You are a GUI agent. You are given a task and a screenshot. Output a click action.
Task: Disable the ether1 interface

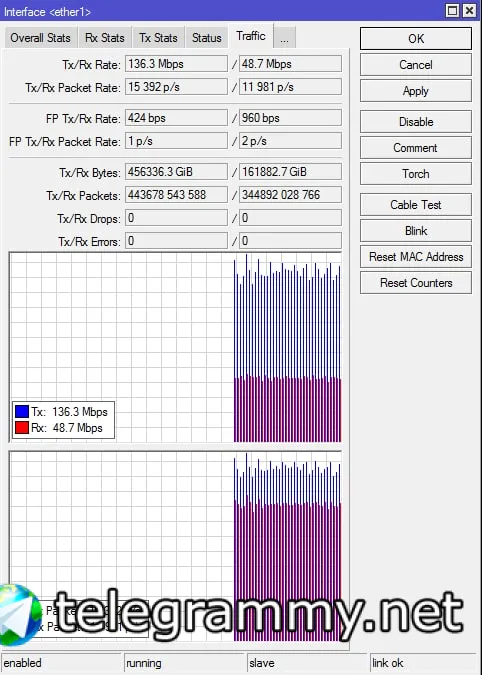416,122
